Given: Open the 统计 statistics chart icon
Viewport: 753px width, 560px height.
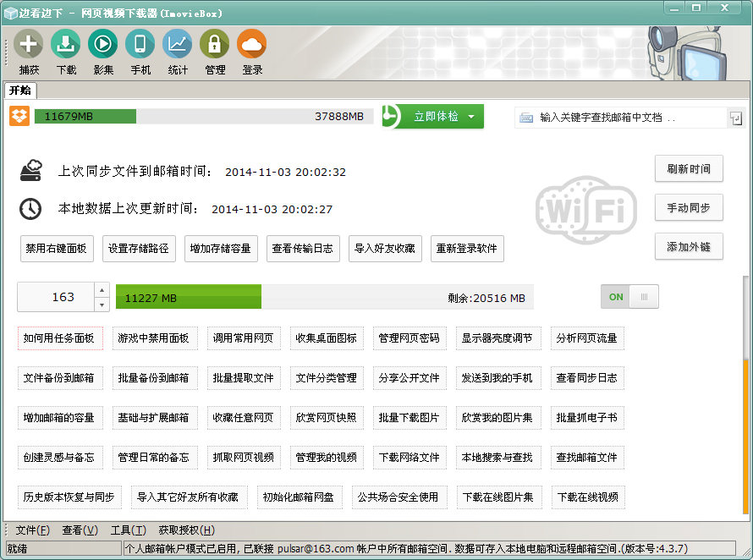Looking at the screenshot, I should pos(178,44).
